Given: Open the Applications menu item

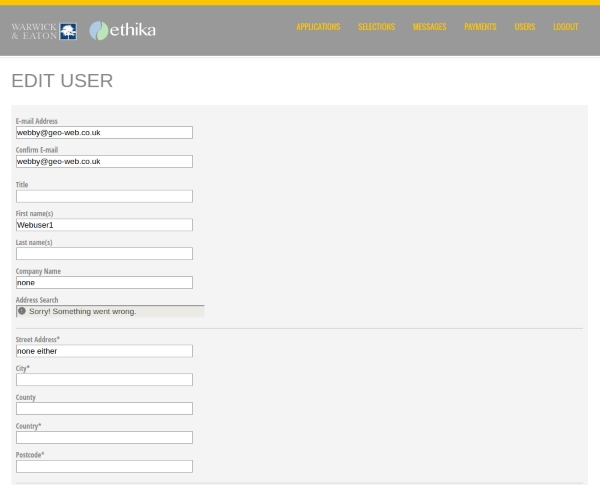Looking at the screenshot, I should tap(318, 27).
